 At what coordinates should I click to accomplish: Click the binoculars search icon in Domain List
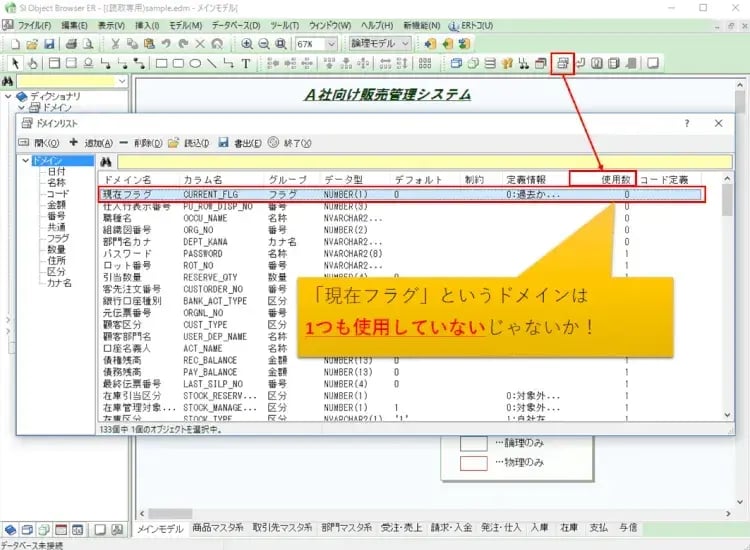click(x=104, y=161)
